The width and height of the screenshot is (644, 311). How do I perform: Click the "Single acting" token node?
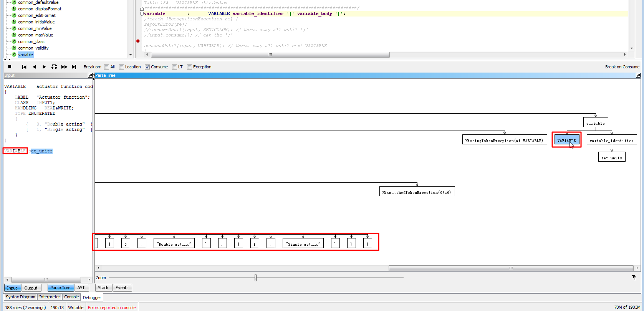click(x=303, y=244)
